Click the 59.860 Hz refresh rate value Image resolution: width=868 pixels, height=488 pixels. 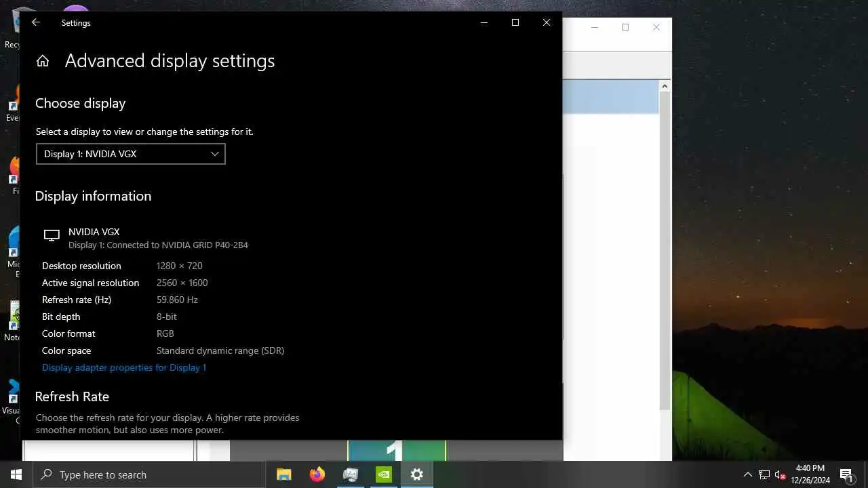(x=177, y=300)
